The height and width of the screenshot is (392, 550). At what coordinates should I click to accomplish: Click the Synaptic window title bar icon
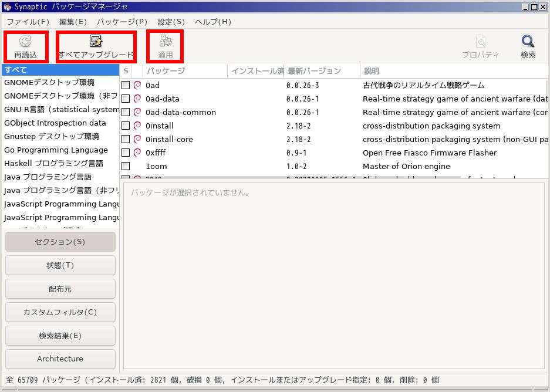(x=8, y=6)
